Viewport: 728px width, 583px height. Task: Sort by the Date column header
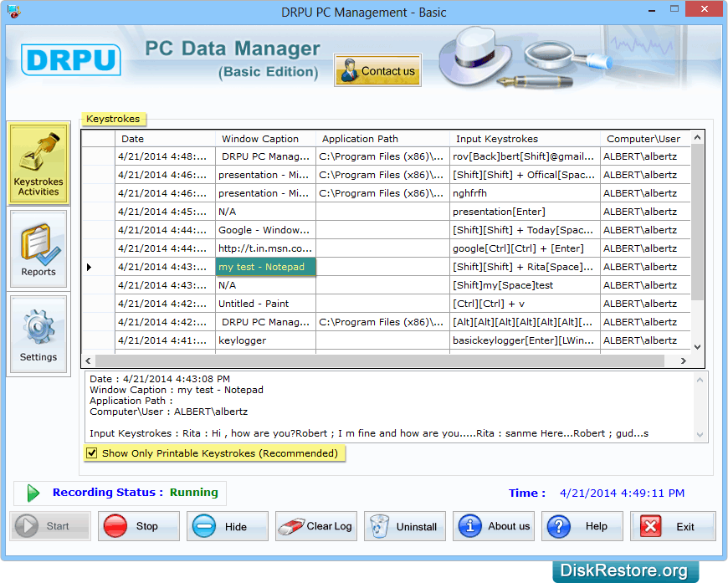tap(166, 139)
